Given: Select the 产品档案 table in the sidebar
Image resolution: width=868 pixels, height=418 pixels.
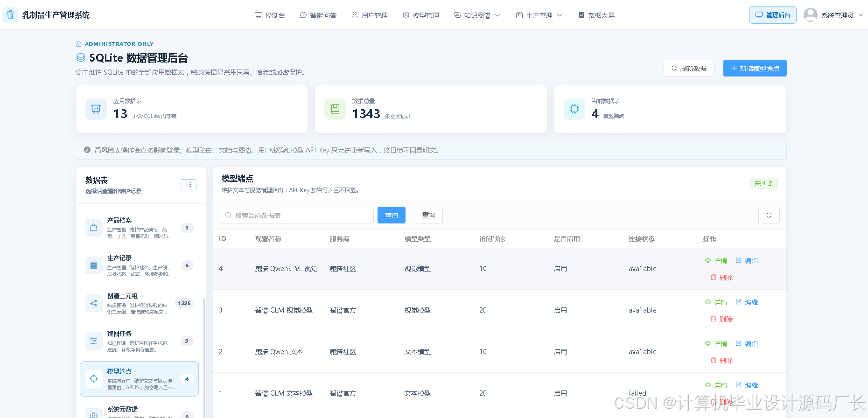Looking at the screenshot, I should [x=139, y=228].
